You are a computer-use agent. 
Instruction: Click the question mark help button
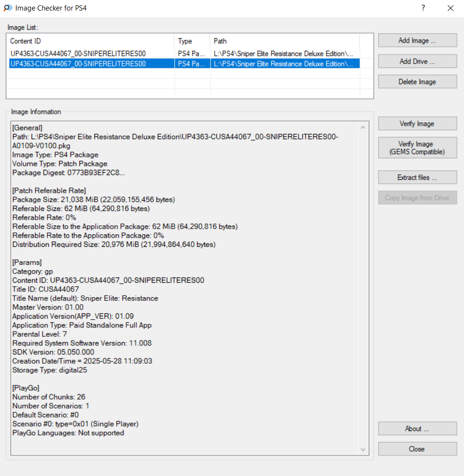click(x=423, y=8)
